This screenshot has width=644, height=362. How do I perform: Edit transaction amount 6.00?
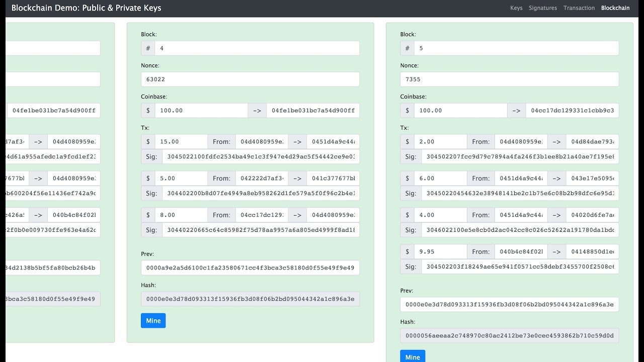tap(440, 178)
